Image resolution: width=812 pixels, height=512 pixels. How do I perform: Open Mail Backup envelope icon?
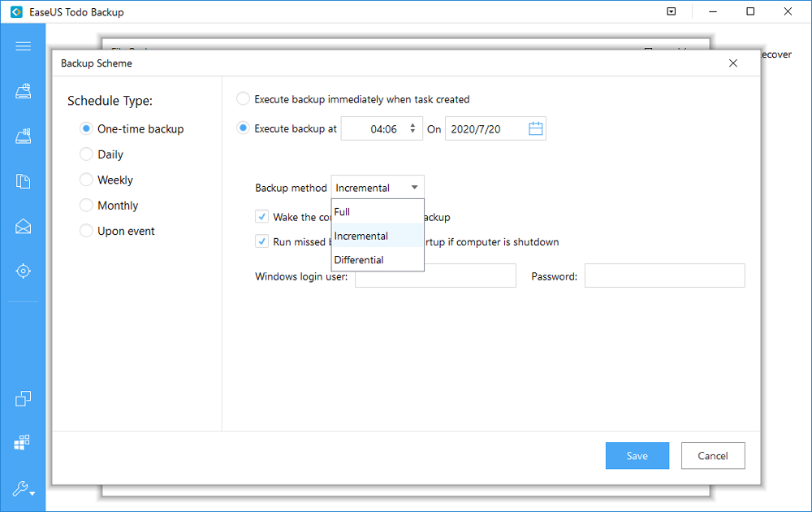tap(23, 226)
